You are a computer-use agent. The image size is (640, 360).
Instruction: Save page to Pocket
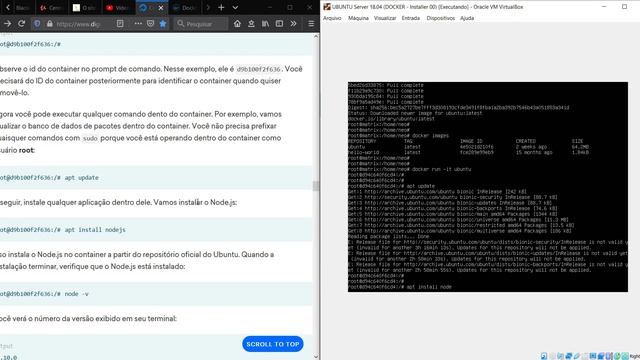151,24
